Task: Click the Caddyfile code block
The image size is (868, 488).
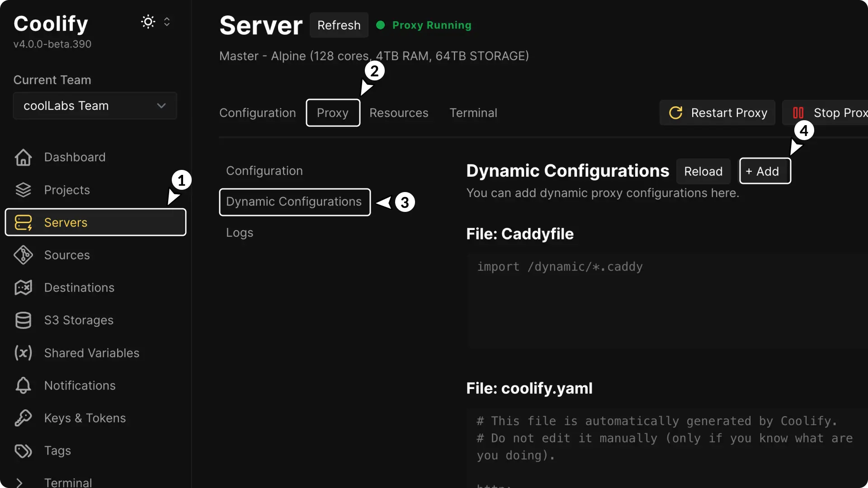Action: click(668, 300)
